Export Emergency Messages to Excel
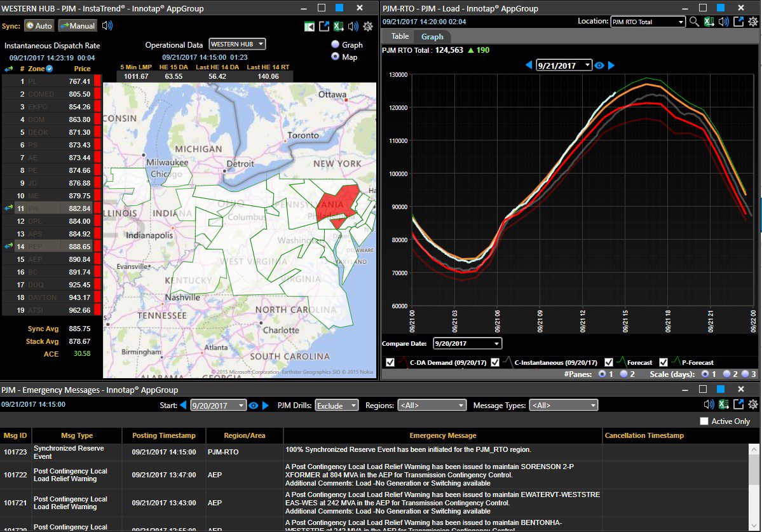The height and width of the screenshot is (532, 762). (x=724, y=405)
